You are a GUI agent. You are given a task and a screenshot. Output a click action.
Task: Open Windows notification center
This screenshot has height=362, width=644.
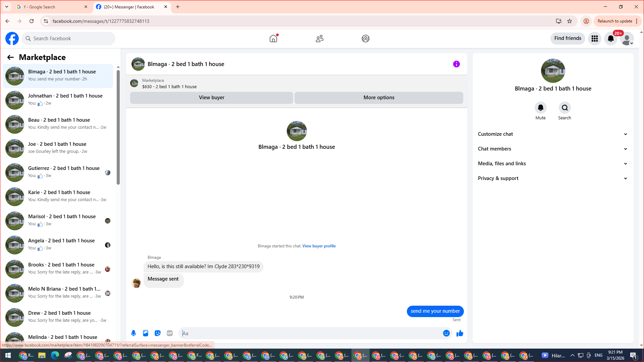633,355
